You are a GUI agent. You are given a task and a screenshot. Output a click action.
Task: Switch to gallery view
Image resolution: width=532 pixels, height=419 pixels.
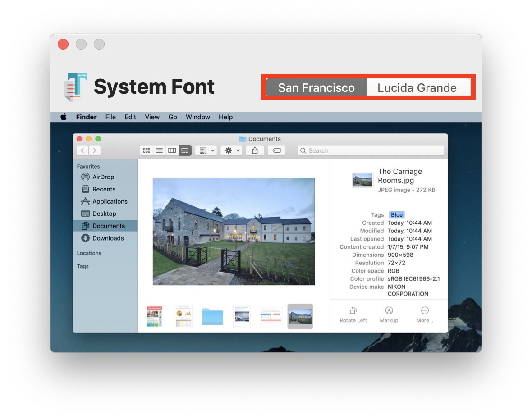click(185, 150)
